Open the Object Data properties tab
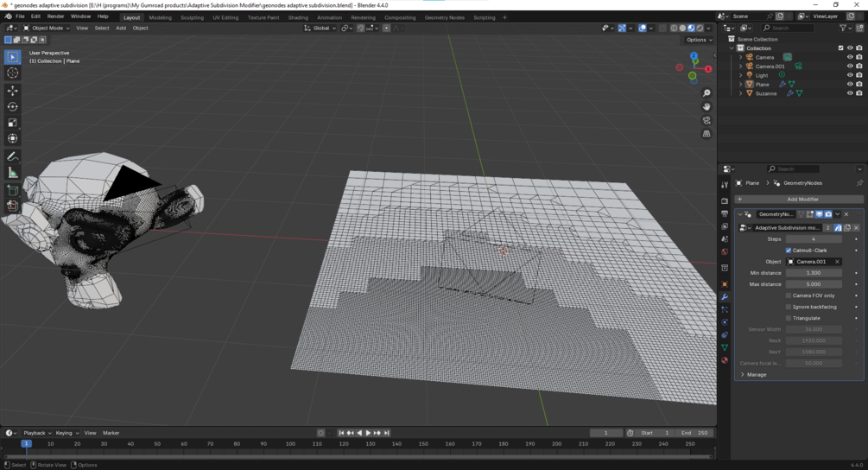Screen dimensions: 868x470 [x=725, y=347]
